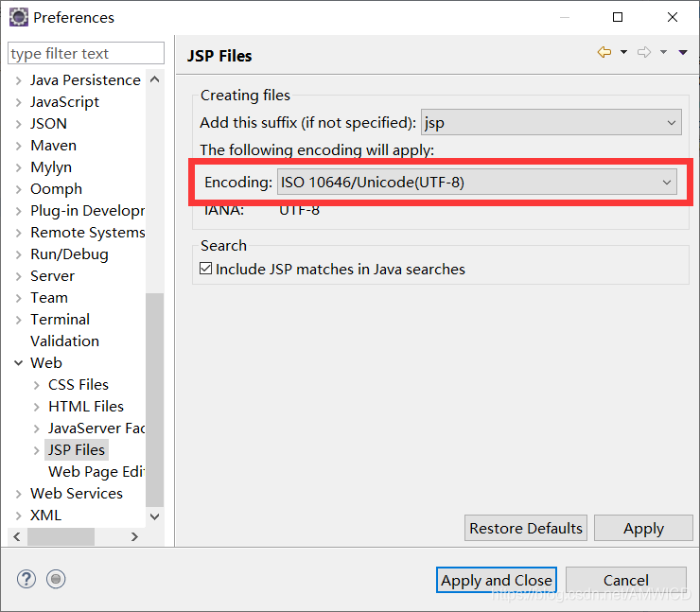Expand the Server tree node
Image resolution: width=700 pixels, height=612 pixels.
18,276
